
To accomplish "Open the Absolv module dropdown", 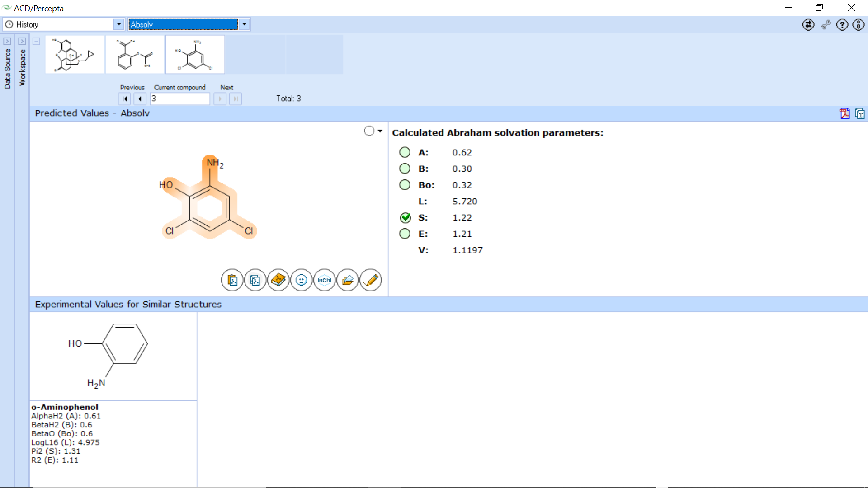I will (x=244, y=24).
